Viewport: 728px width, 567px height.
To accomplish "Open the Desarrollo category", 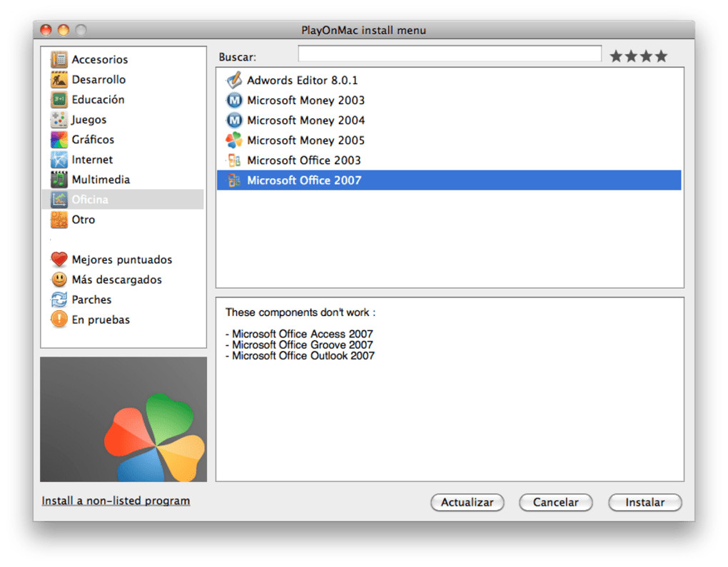I will coord(98,79).
